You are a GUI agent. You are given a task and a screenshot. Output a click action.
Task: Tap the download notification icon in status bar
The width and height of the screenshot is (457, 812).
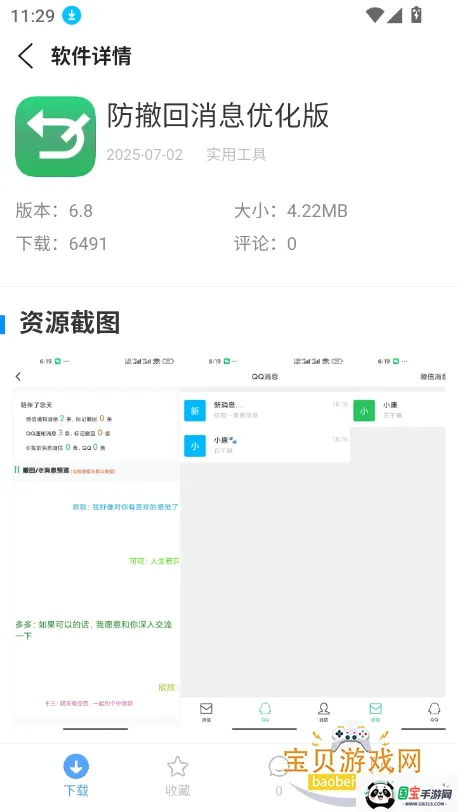click(x=72, y=16)
